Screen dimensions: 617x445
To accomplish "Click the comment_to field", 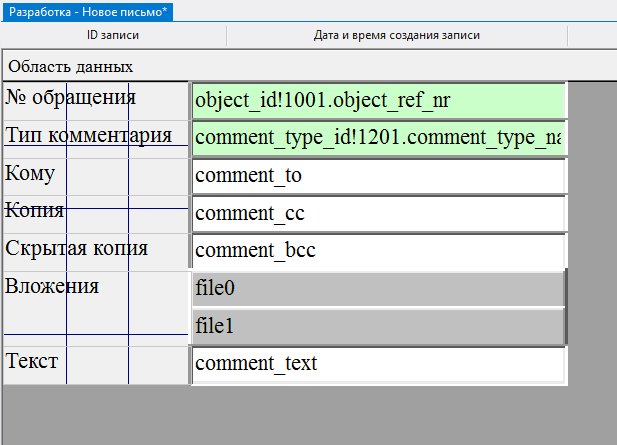I will (378, 176).
